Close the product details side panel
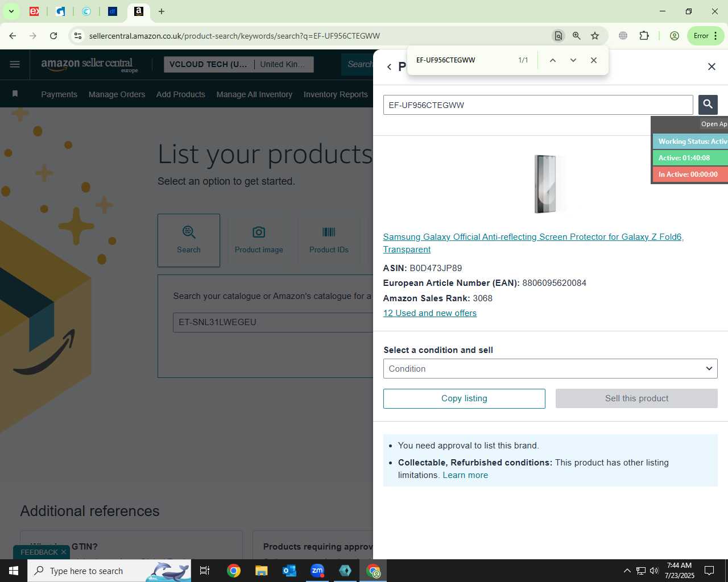Viewport: 728px width, 582px height. 712,66
